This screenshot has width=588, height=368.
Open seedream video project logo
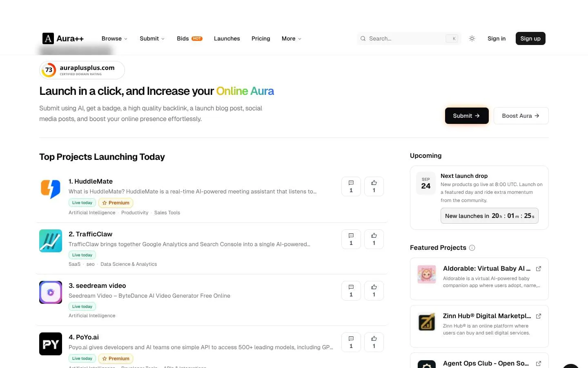click(x=51, y=292)
